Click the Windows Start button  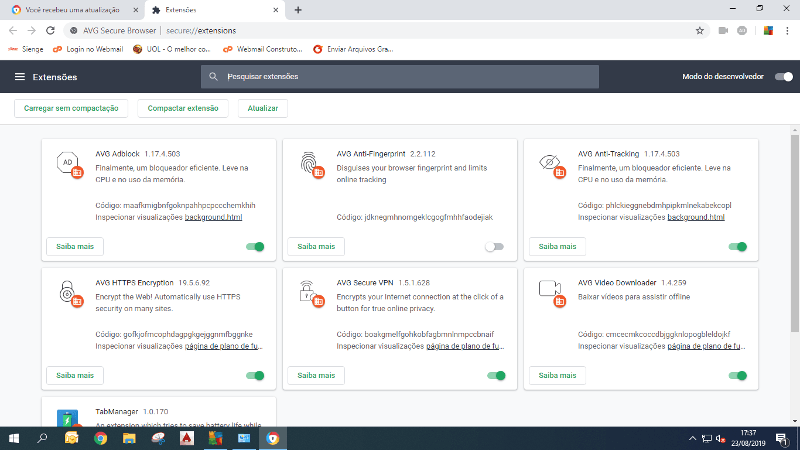[14, 438]
